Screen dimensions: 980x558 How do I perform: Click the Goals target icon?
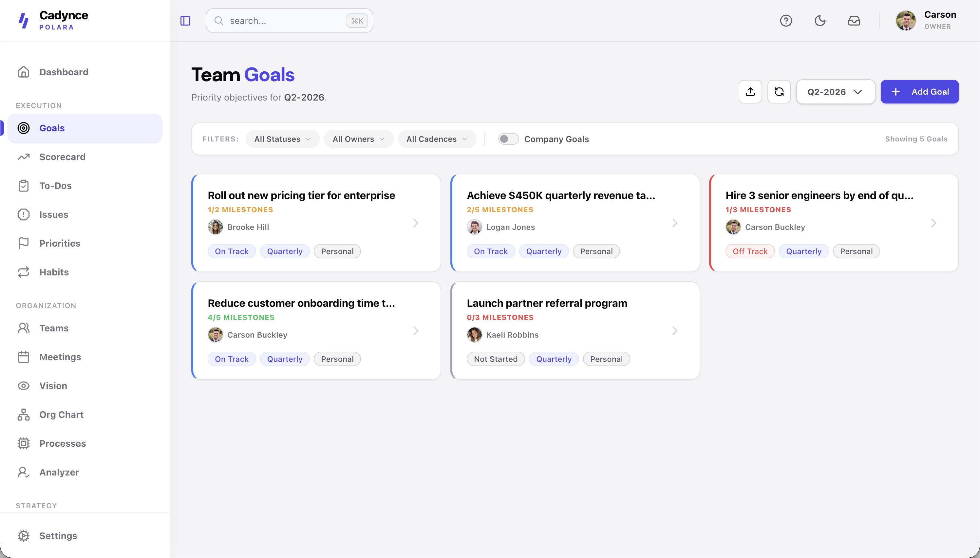23,128
